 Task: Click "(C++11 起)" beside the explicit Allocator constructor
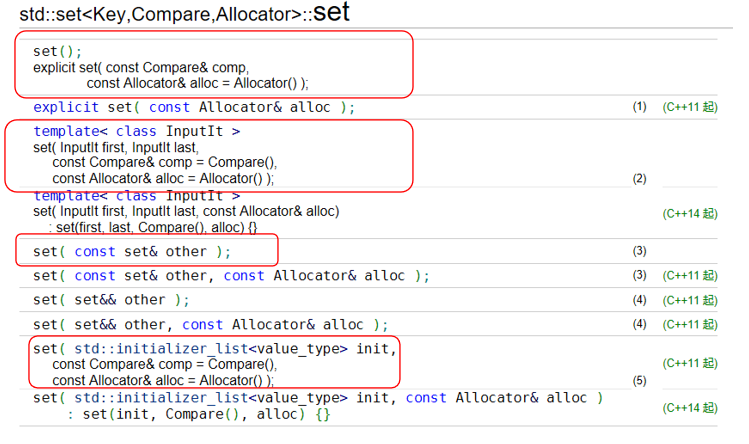tap(690, 107)
